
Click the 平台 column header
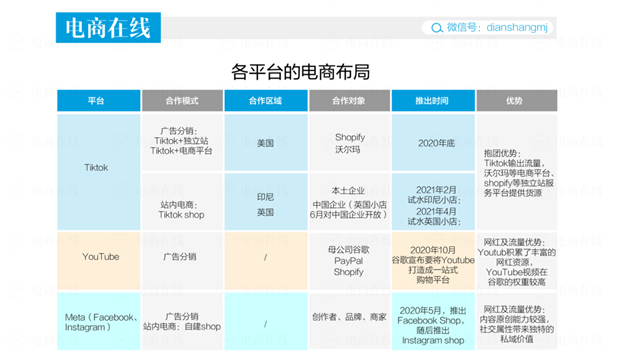tap(98, 100)
